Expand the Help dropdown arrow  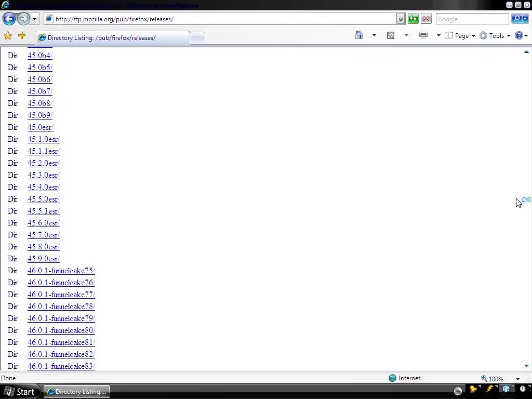pyautogui.click(x=526, y=36)
